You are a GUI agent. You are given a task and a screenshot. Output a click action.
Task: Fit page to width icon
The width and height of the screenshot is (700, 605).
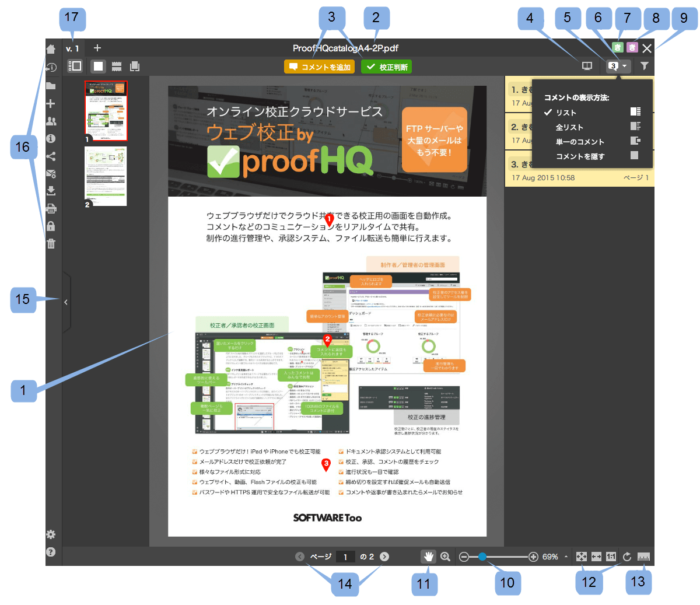tap(596, 557)
